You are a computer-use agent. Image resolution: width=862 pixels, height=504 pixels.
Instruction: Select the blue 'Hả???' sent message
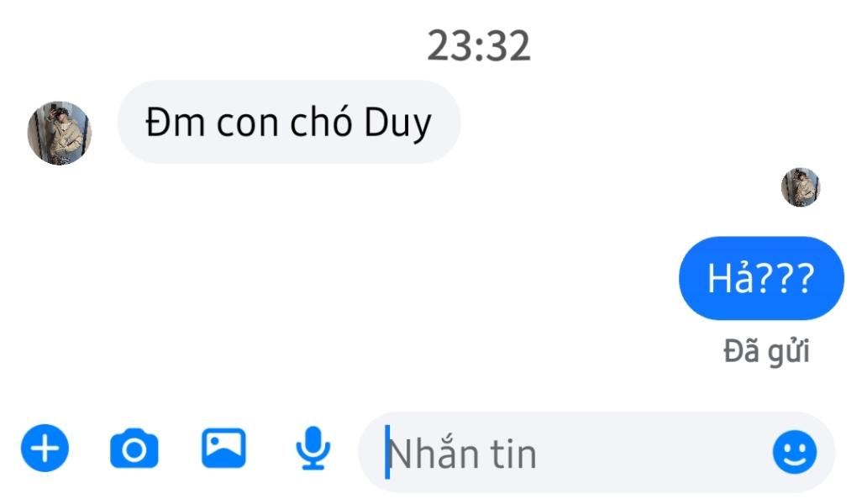click(761, 278)
